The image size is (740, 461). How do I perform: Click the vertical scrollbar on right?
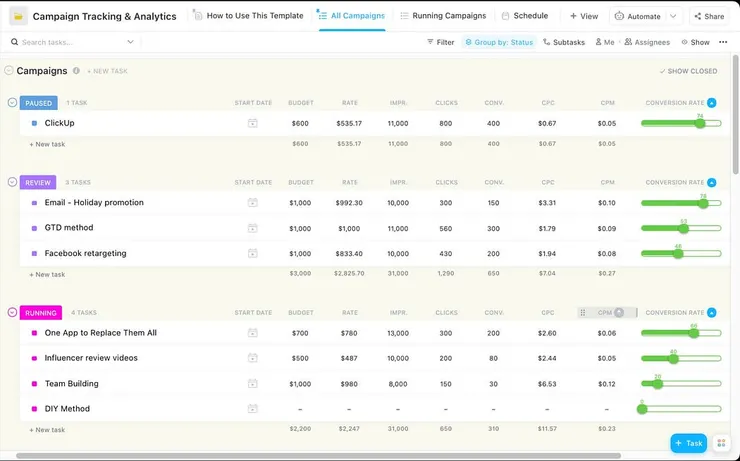pos(735,115)
